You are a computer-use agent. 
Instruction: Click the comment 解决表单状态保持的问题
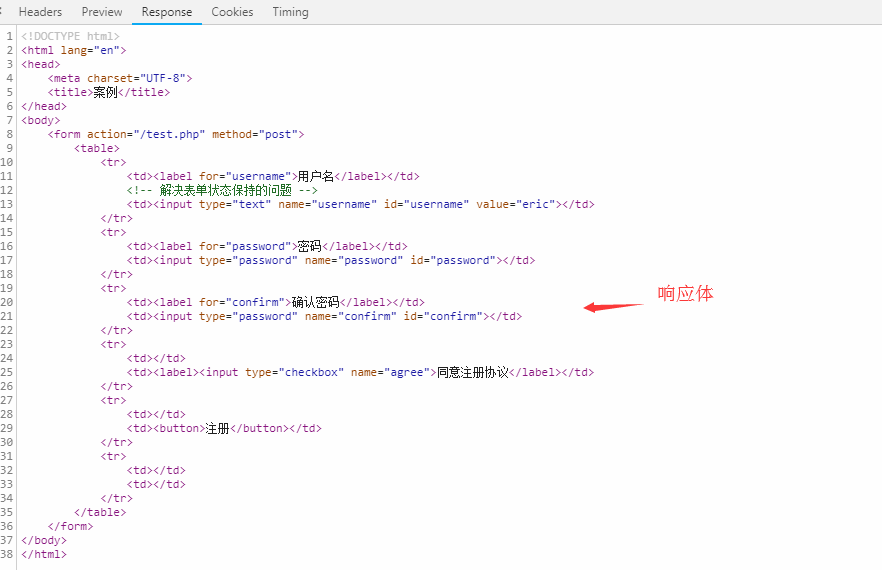pyautogui.click(x=222, y=190)
